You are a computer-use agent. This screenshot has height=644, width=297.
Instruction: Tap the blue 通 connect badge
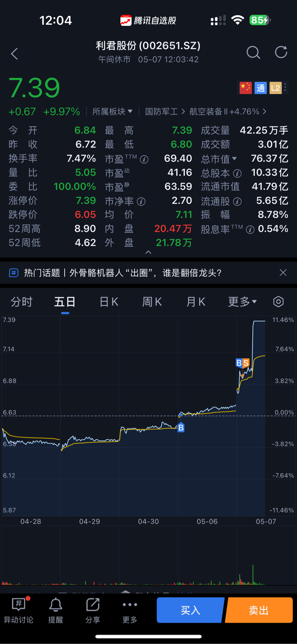[x=261, y=88]
